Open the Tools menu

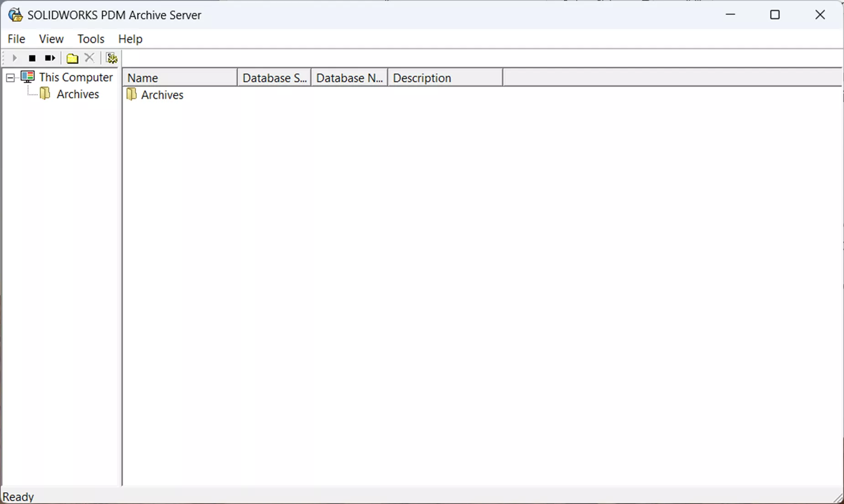[x=90, y=39]
